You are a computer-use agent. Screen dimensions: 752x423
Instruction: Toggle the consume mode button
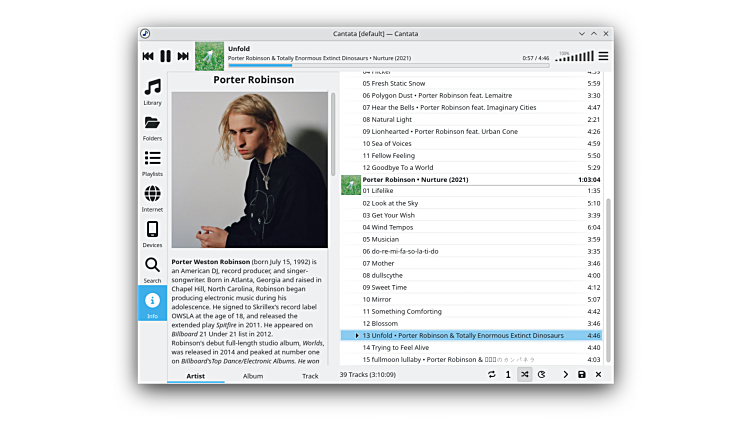click(542, 374)
